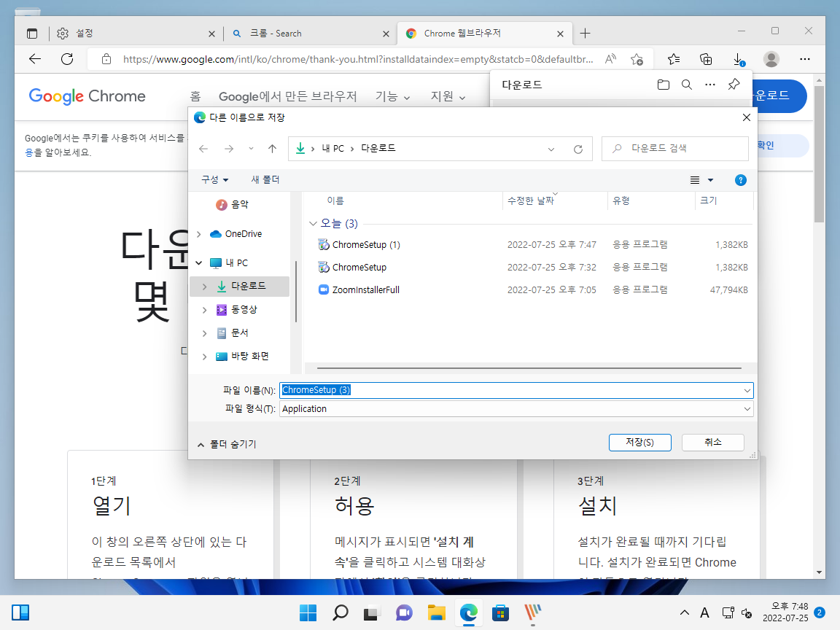Image resolution: width=840 pixels, height=630 pixels.
Task: Open Edge settings and more menu
Action: click(805, 59)
